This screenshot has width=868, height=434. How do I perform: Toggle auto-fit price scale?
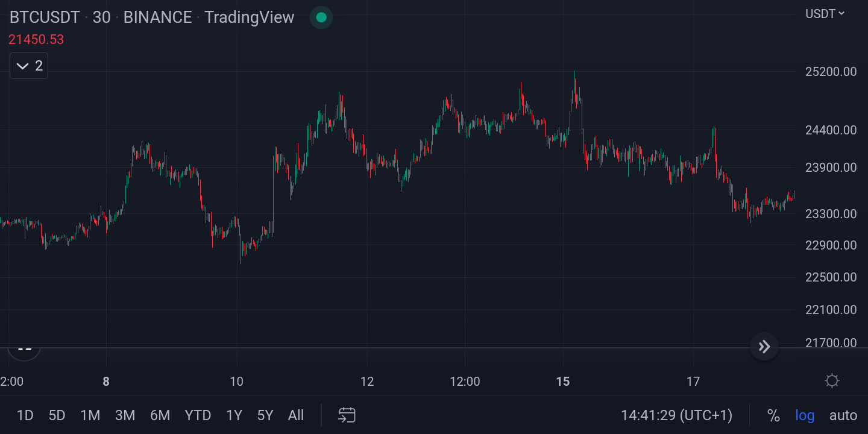coord(842,415)
